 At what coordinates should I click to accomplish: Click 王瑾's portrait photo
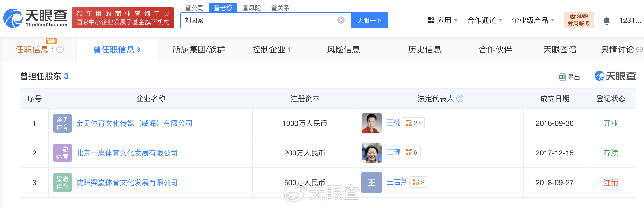(x=372, y=153)
